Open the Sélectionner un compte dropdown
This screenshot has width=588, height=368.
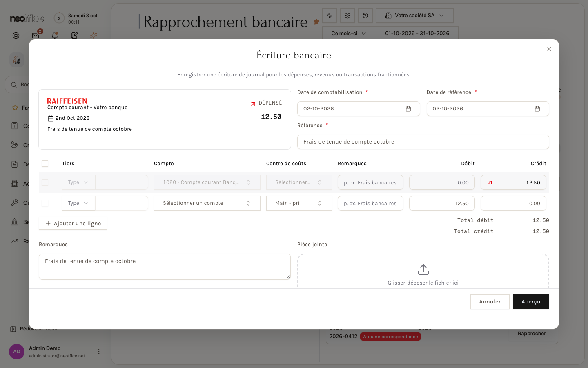coord(207,203)
